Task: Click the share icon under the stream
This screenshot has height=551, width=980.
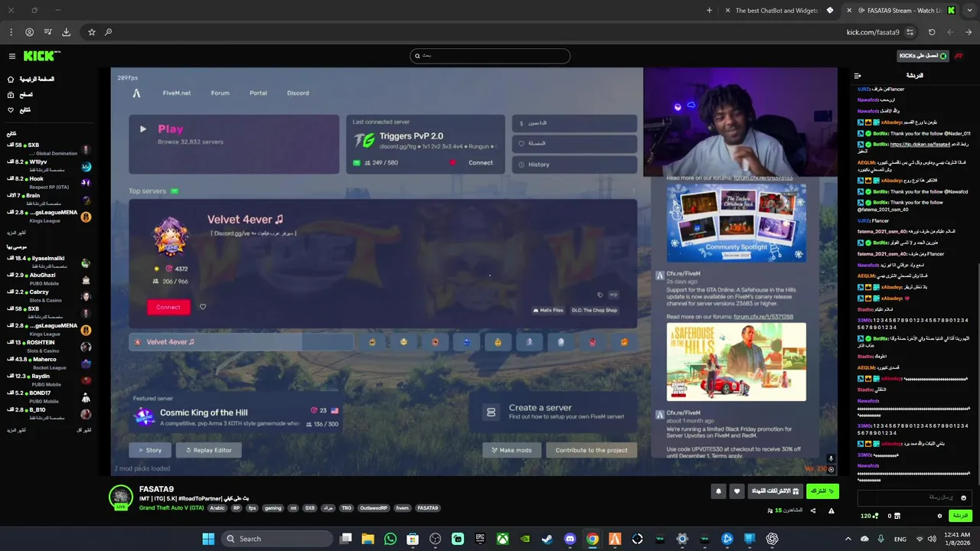Action: click(x=813, y=510)
